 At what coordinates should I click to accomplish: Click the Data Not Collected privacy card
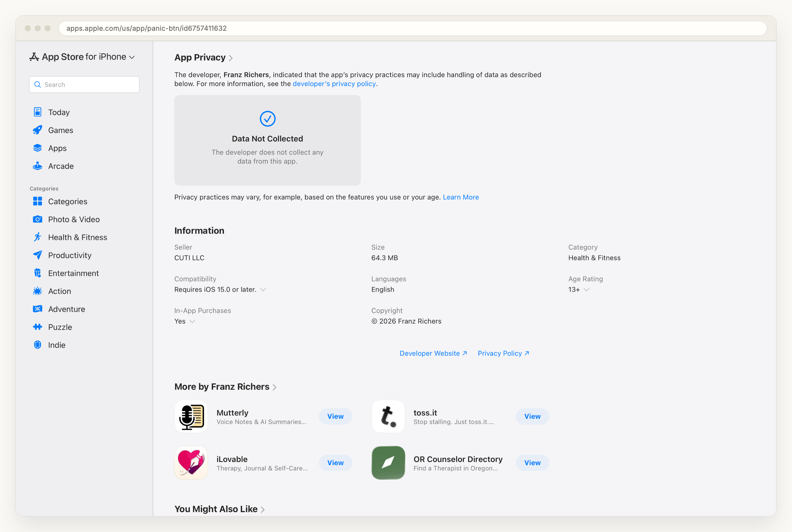point(268,140)
